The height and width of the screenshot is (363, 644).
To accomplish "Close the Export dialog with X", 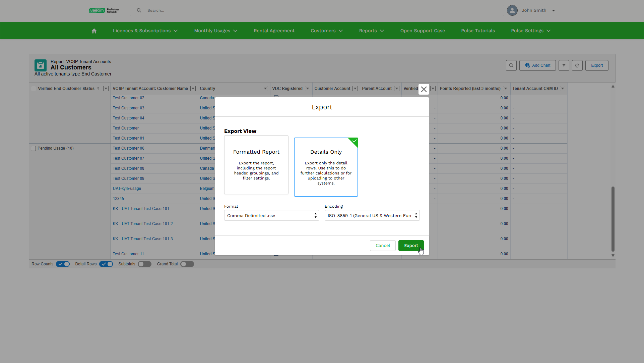I will click(x=424, y=89).
